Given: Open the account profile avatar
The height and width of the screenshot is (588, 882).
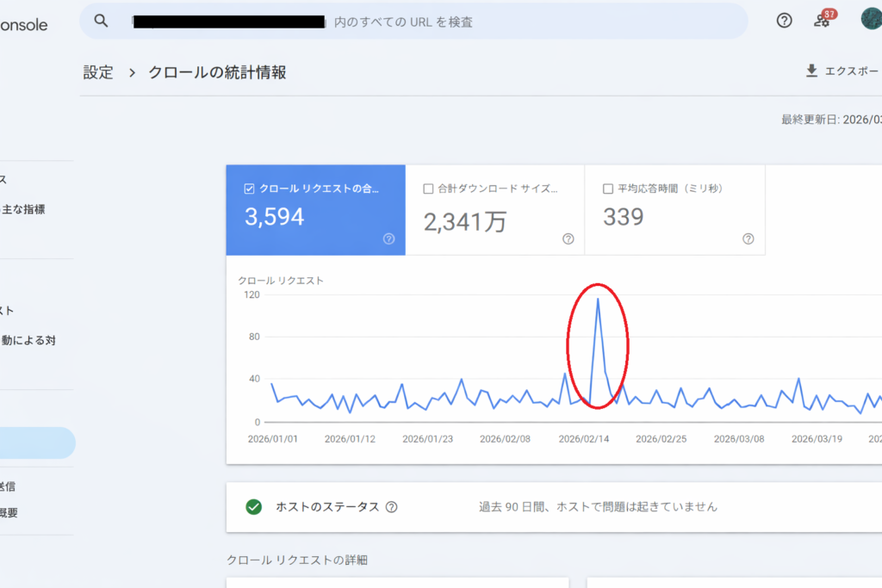Looking at the screenshot, I should click(871, 20).
